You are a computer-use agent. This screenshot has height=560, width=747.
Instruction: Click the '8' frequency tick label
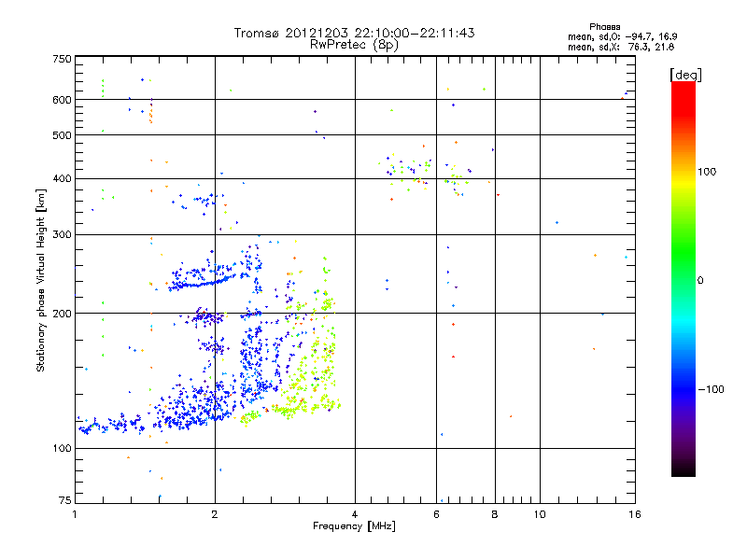tap(495, 514)
